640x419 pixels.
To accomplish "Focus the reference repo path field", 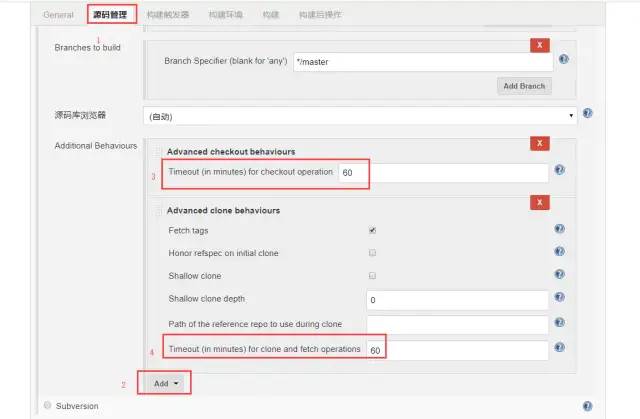I will tap(457, 325).
